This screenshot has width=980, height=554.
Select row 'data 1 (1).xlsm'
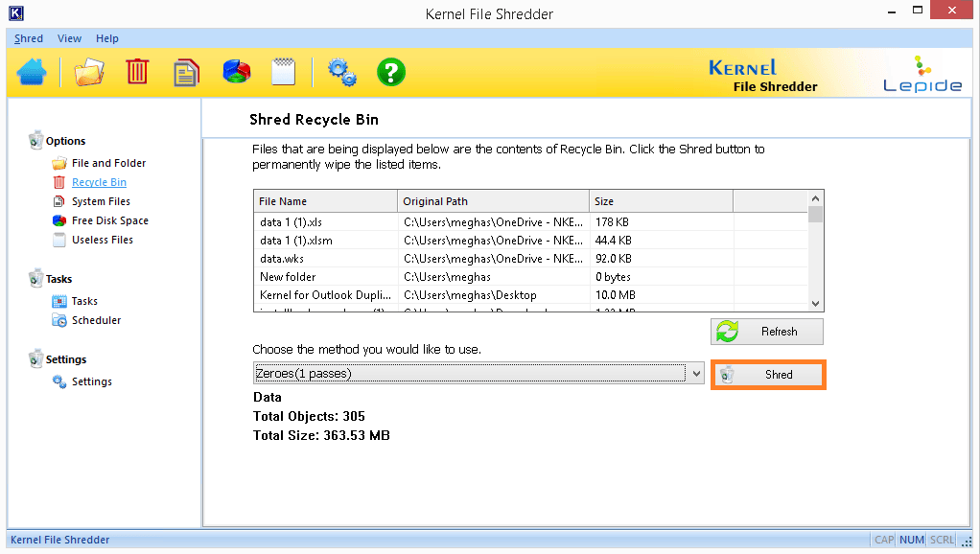[530, 241]
